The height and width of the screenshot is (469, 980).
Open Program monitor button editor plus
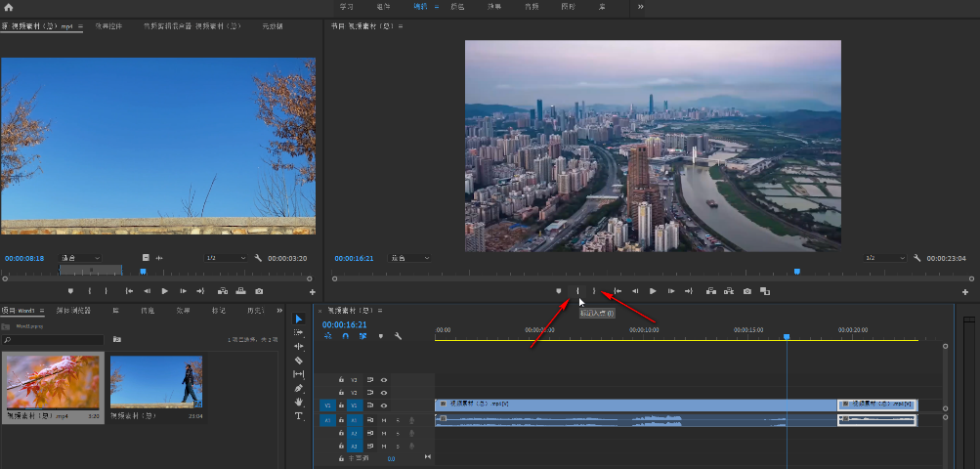pyautogui.click(x=965, y=291)
